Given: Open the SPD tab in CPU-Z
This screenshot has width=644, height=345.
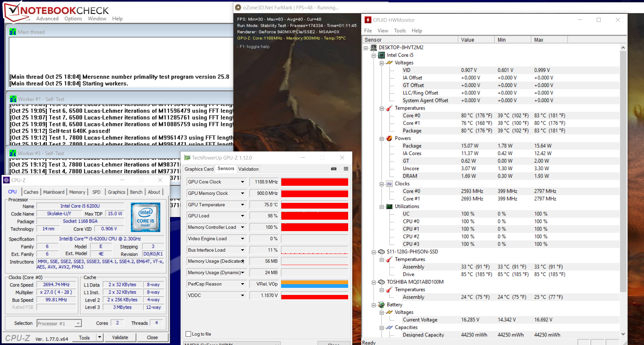Looking at the screenshot, I should [x=96, y=192].
